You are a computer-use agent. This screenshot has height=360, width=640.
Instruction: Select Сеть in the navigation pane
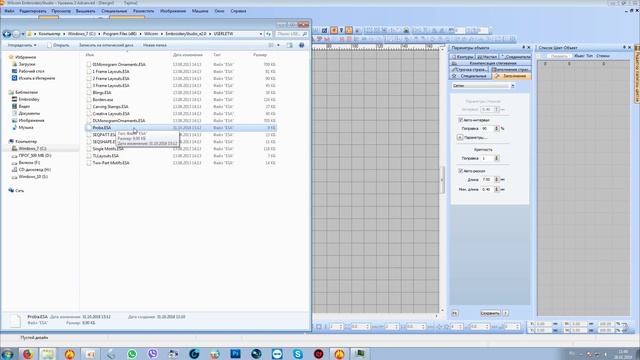pos(19,191)
